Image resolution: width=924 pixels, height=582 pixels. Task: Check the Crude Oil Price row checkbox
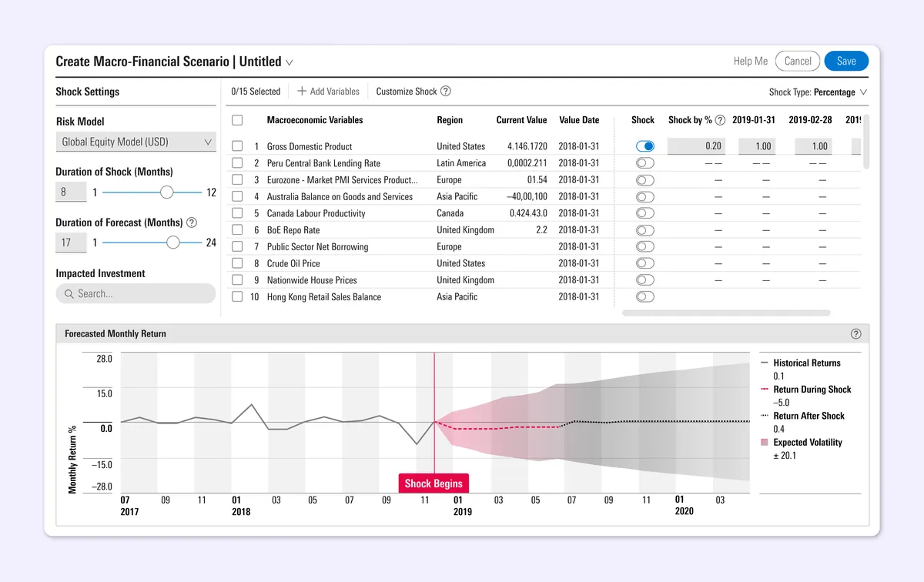click(237, 263)
